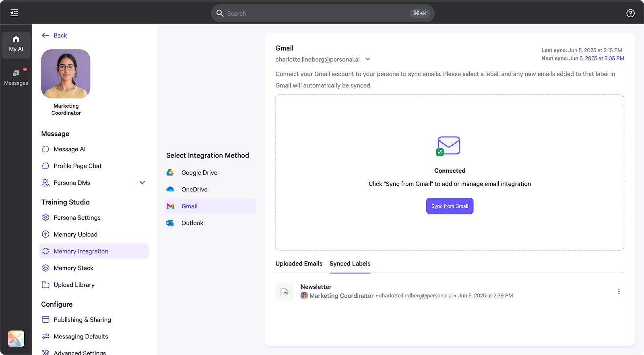644x355 pixels.
Task: Open the Gmail account dropdown arrow
Action: pyautogui.click(x=367, y=59)
